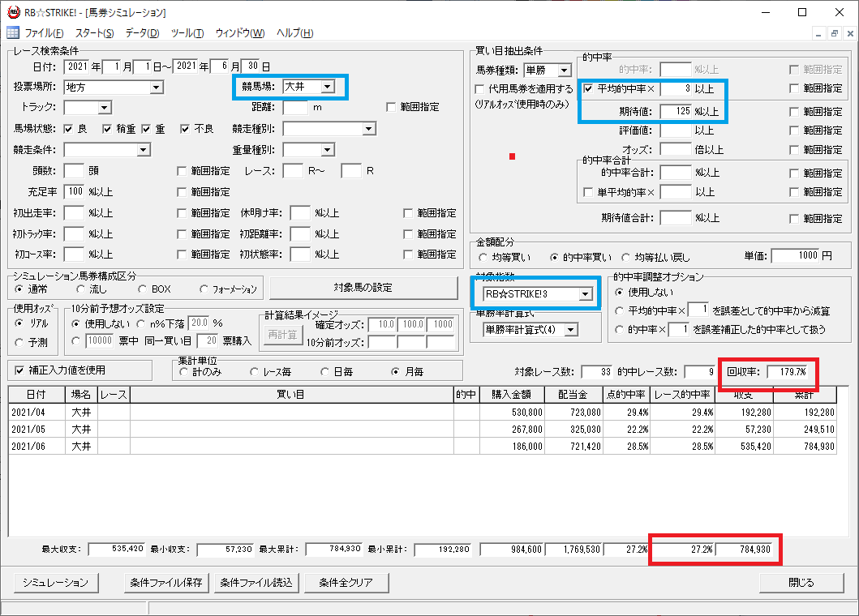Screen dimensions: 859x616
Task: Select 予測 odds radio button
Action: (x=19, y=343)
